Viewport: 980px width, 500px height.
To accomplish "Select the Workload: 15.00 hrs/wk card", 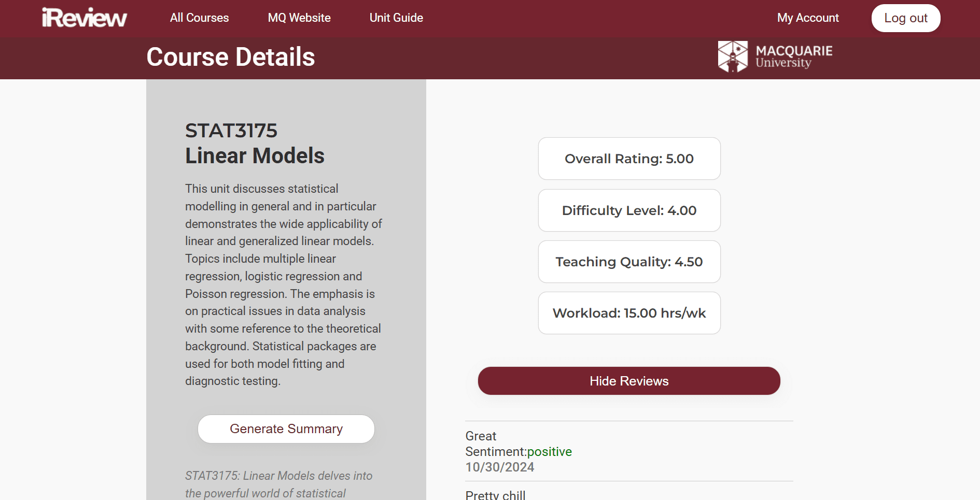I will pyautogui.click(x=629, y=313).
